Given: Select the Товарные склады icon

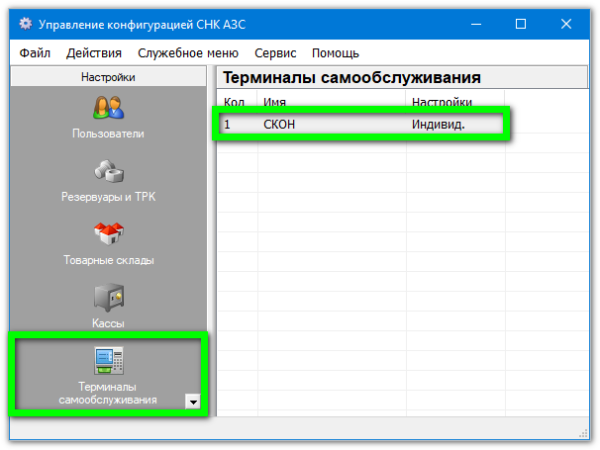Looking at the screenshot, I should [x=108, y=235].
